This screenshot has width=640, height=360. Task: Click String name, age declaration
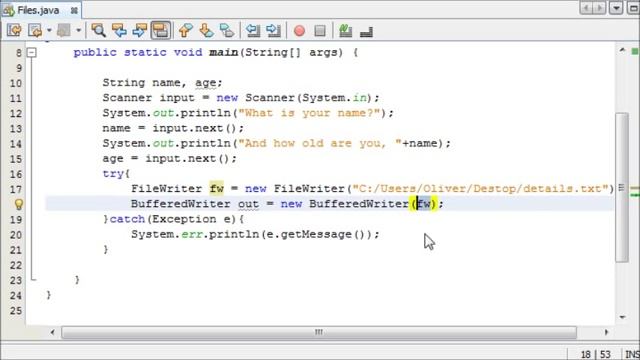(162, 83)
